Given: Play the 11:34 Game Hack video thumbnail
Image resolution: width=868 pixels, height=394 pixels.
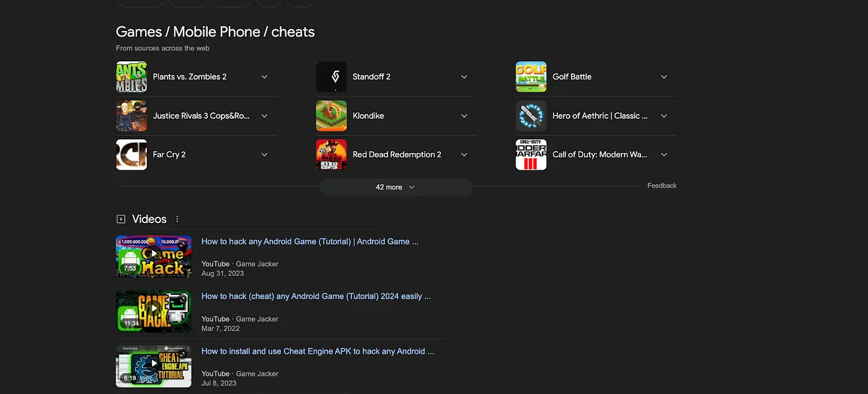Looking at the screenshot, I should click(x=154, y=311).
